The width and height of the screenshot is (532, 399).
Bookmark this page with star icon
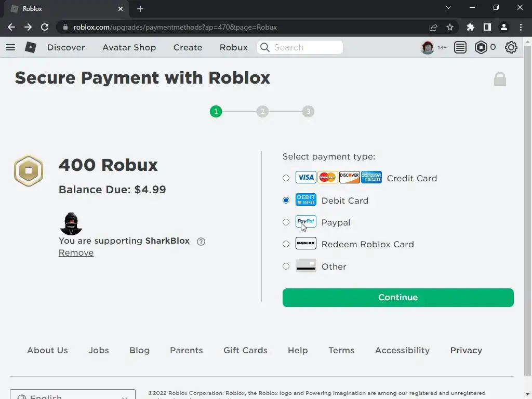pos(450,27)
